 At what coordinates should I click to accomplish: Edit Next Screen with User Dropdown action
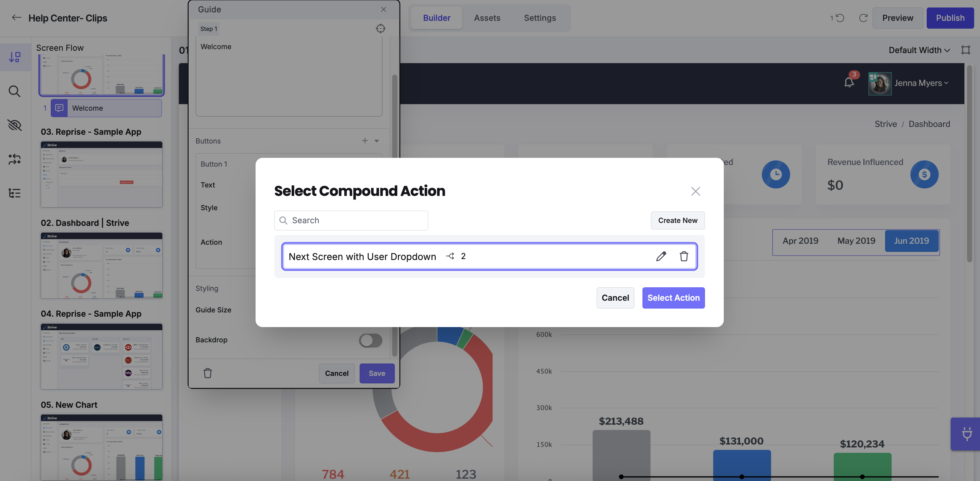click(661, 256)
